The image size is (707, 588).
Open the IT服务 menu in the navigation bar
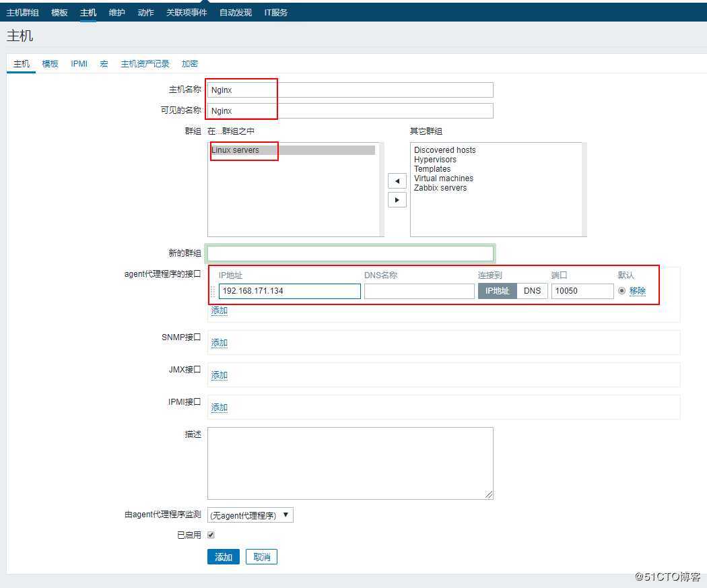(x=274, y=12)
